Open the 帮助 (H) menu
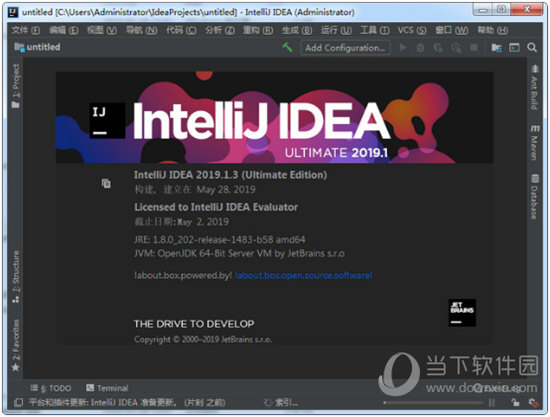Screen dimensions: 550x417 pos(492,30)
